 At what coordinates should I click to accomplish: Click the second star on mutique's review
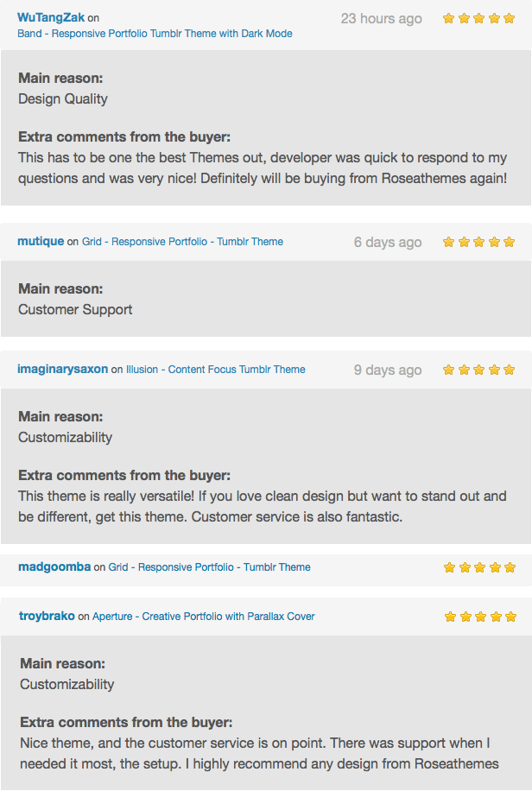click(x=464, y=243)
